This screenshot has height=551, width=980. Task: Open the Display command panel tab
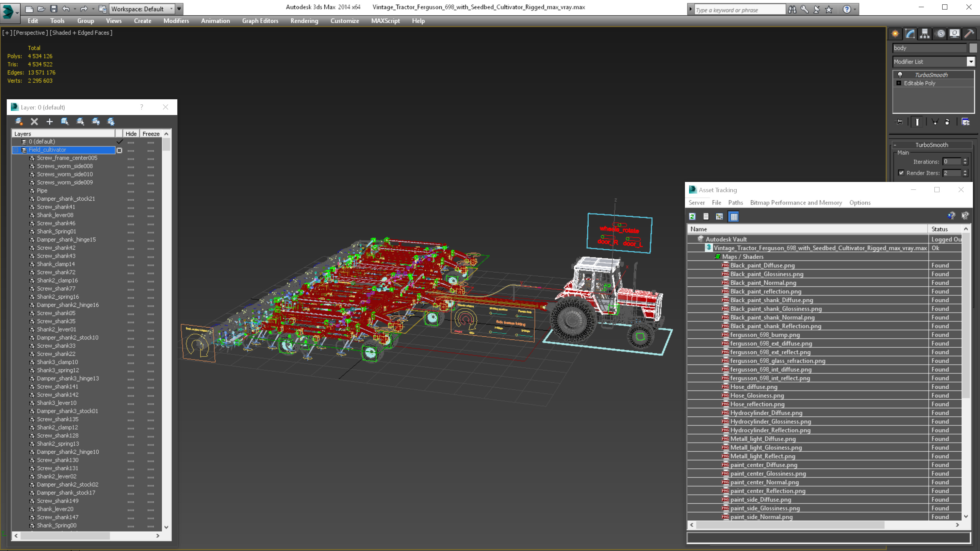[x=954, y=34]
